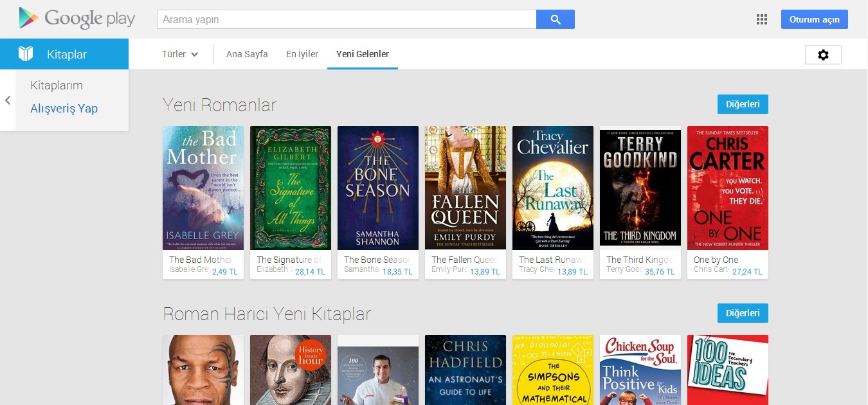868x405 pixels.
Task: Click the Kitaplar open-book icon
Action: point(25,54)
